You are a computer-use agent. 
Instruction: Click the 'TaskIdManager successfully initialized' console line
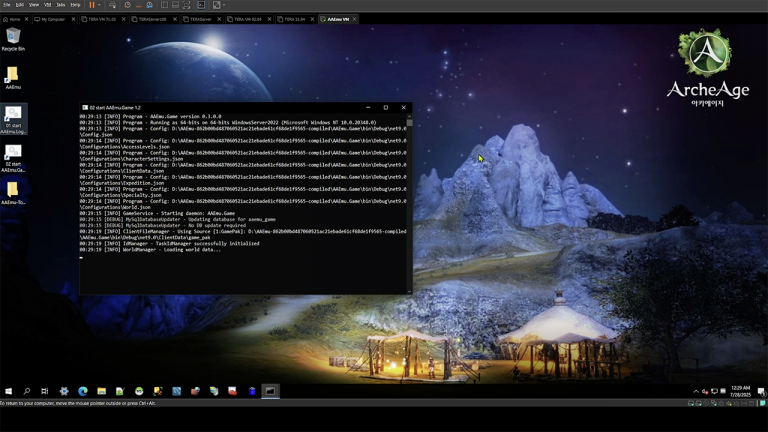169,243
